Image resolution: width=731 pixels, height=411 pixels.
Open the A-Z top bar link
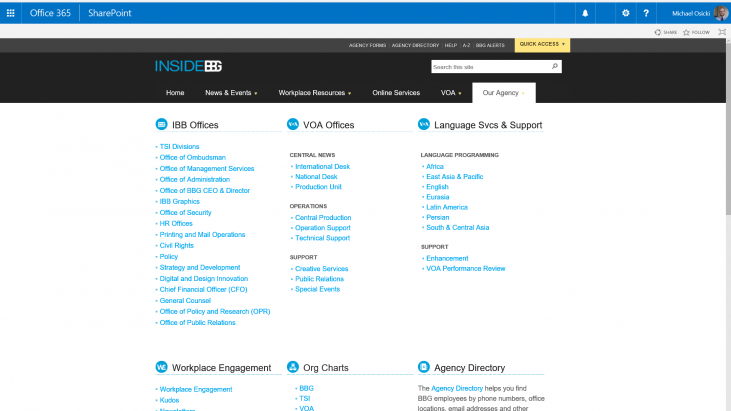coord(466,45)
